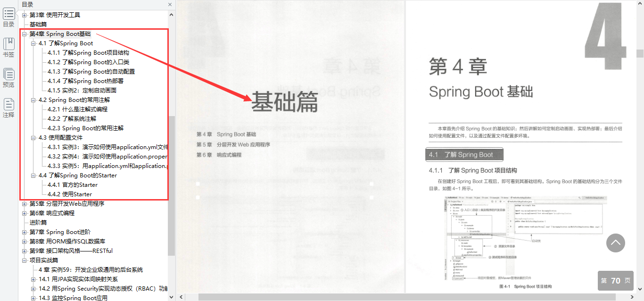Viewport: 644px width, 301px height.
Task: Jump to 4.2.1 什么是注解式编程
Action: (x=77, y=109)
